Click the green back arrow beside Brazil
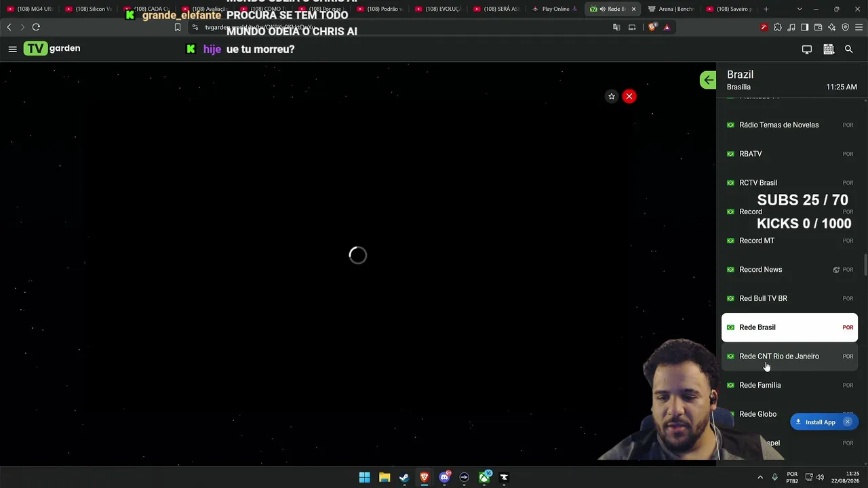868x488 pixels. [x=708, y=80]
